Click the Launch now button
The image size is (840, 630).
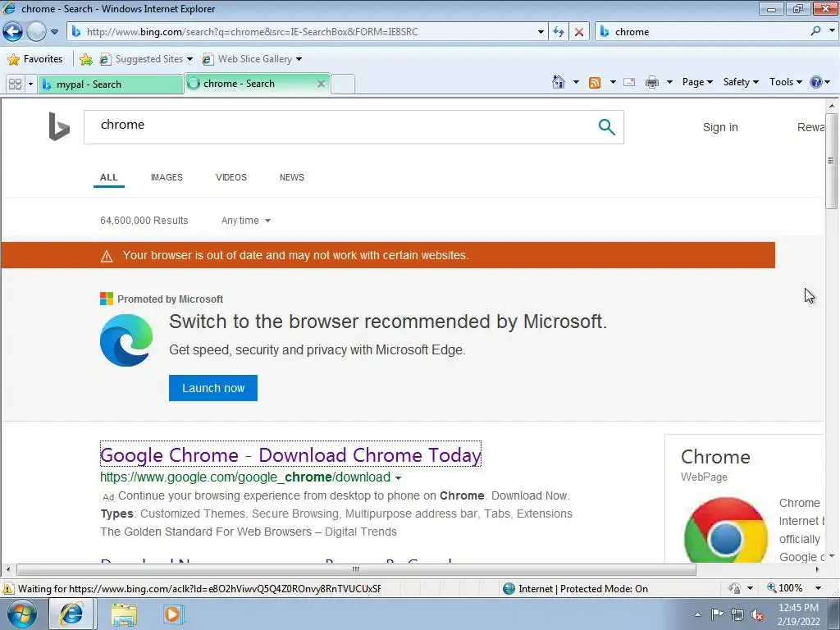click(x=213, y=388)
